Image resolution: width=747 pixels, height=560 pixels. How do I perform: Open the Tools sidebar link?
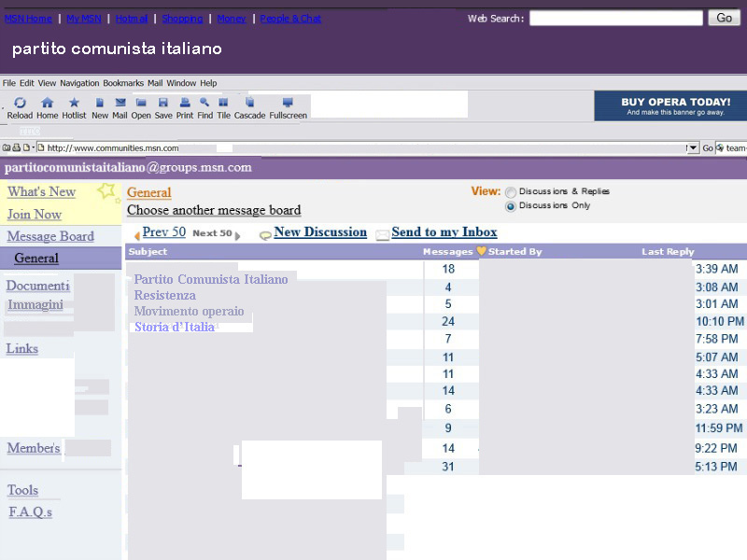point(22,490)
